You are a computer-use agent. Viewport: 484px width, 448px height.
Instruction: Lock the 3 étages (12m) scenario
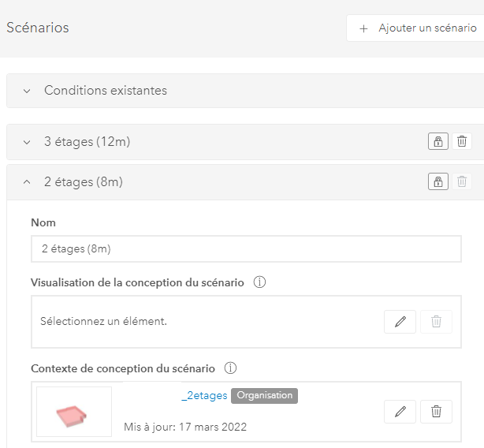pos(438,141)
